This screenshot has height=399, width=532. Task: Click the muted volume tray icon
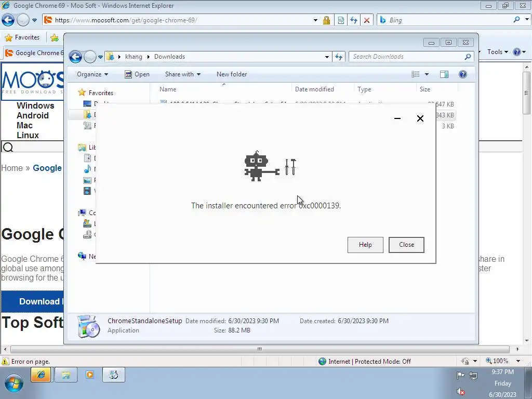pos(460,392)
